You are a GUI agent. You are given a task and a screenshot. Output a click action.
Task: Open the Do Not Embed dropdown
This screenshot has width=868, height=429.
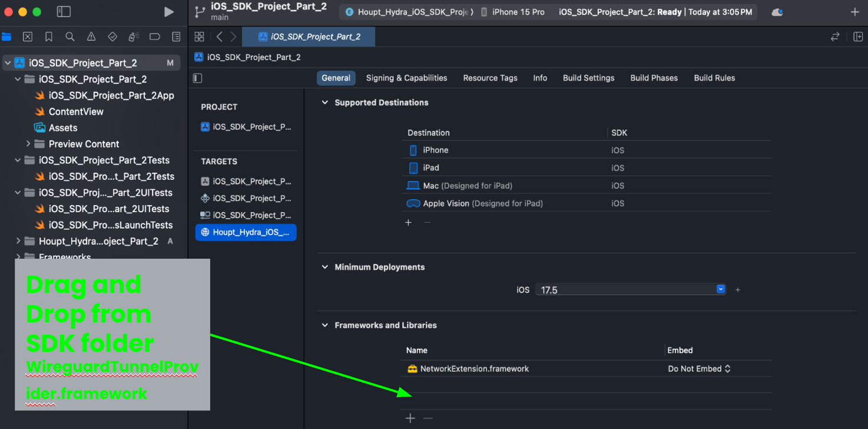pyautogui.click(x=699, y=369)
